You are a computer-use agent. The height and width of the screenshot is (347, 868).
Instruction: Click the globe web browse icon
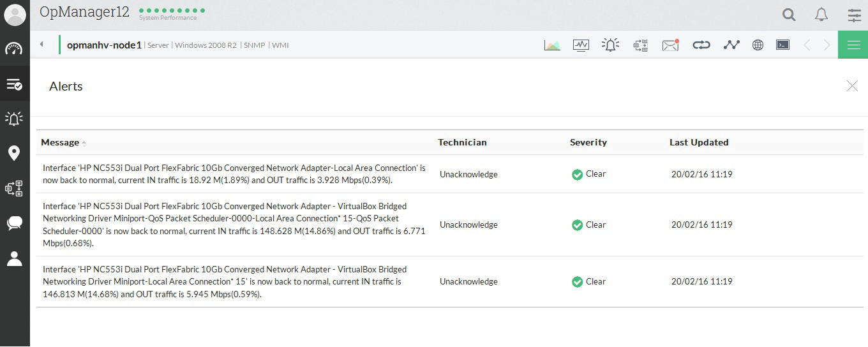758,45
